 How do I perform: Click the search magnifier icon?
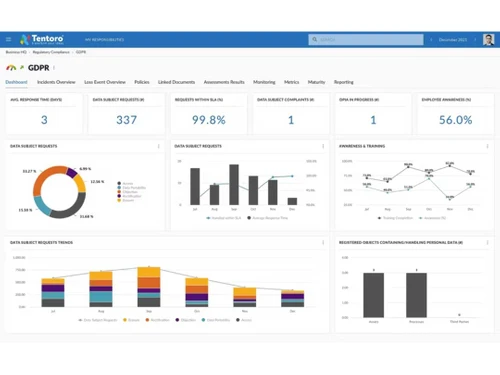tap(314, 40)
